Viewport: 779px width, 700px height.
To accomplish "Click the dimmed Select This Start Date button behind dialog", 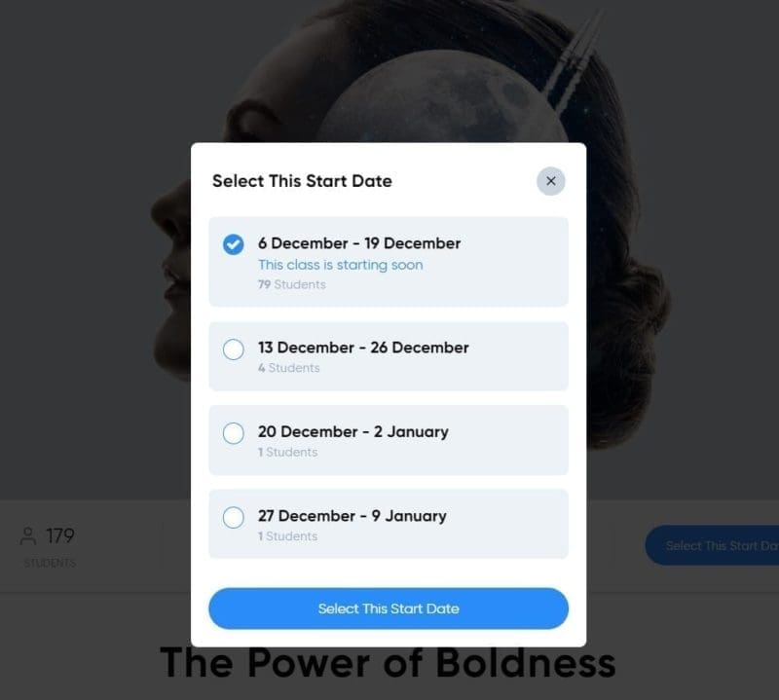I will [x=712, y=545].
